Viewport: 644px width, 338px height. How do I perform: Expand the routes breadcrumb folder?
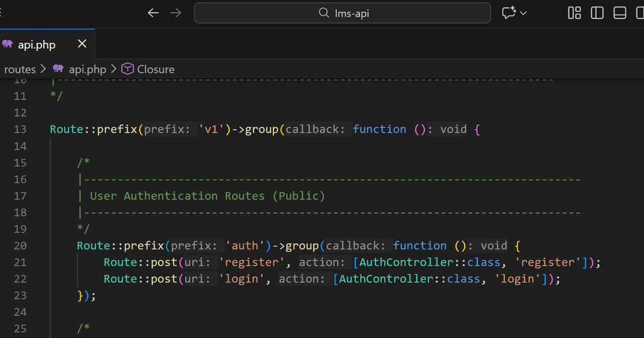click(x=20, y=69)
